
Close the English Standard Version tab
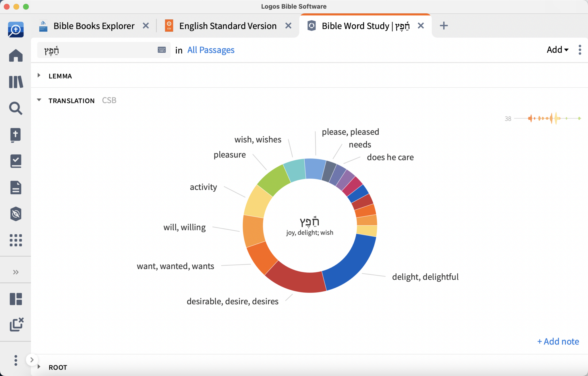[x=288, y=26]
